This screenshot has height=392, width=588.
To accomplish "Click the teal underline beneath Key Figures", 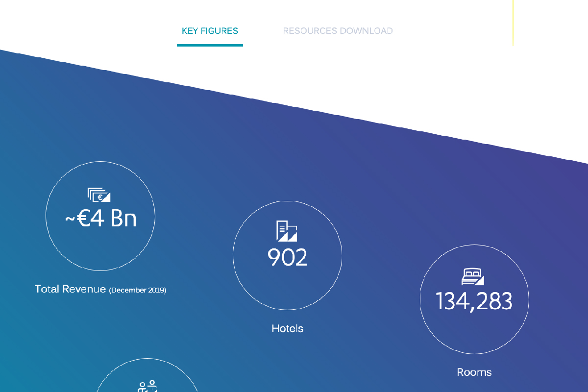I will click(210, 45).
